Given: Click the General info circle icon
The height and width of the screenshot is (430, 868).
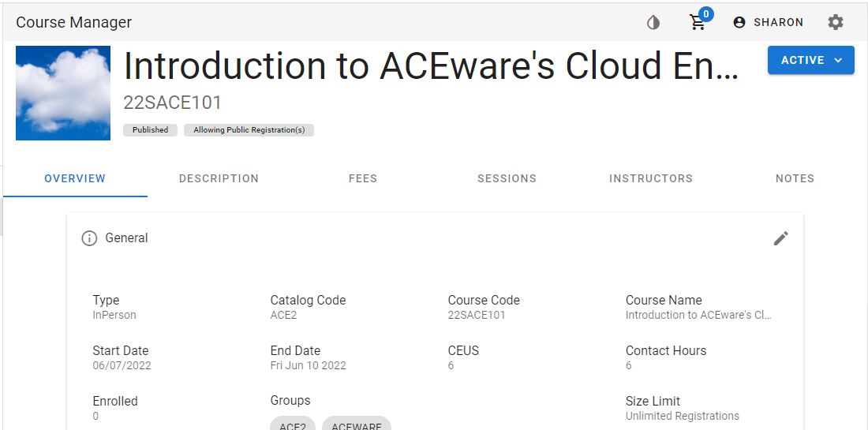Looking at the screenshot, I should pos(89,238).
